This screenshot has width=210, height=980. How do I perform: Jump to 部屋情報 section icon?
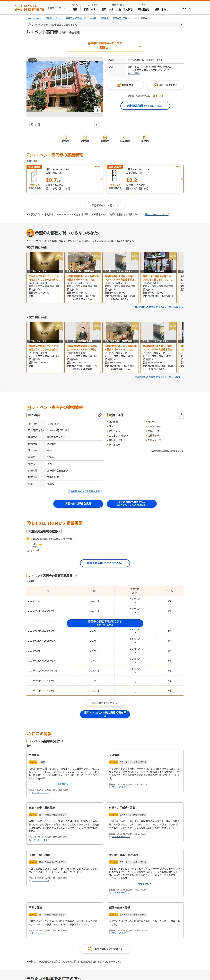coord(65,138)
